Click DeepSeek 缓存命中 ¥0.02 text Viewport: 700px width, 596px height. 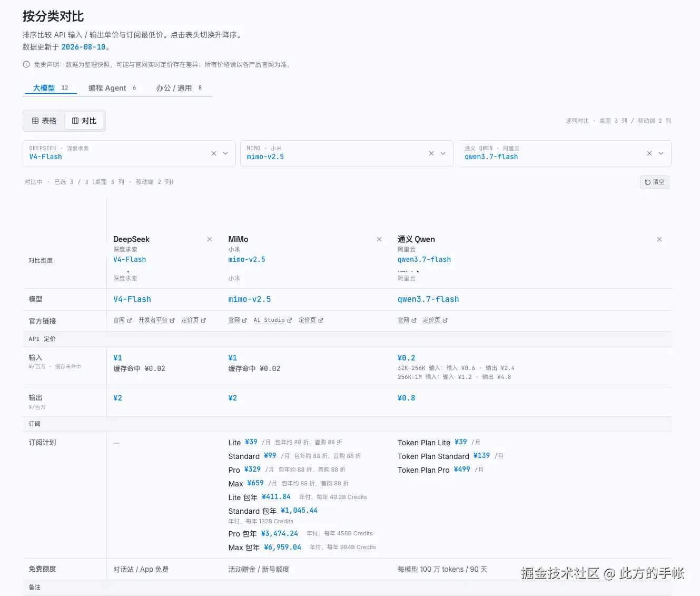click(139, 368)
